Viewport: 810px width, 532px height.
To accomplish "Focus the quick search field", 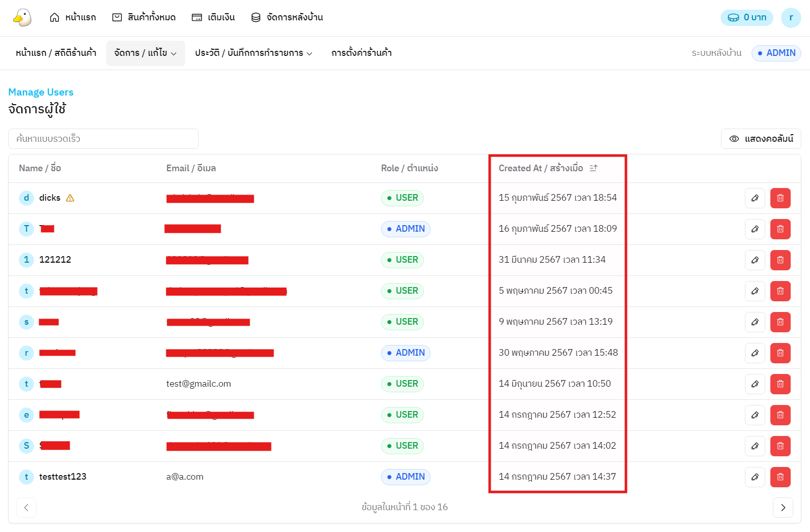I will (103, 139).
